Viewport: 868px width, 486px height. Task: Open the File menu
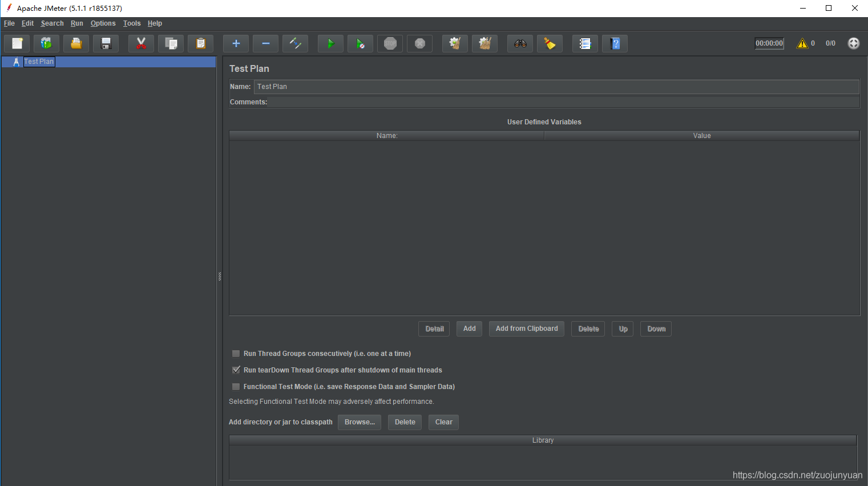click(9, 23)
